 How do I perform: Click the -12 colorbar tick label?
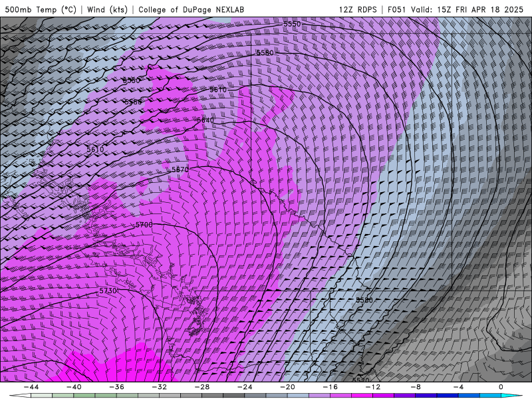tap(372, 387)
